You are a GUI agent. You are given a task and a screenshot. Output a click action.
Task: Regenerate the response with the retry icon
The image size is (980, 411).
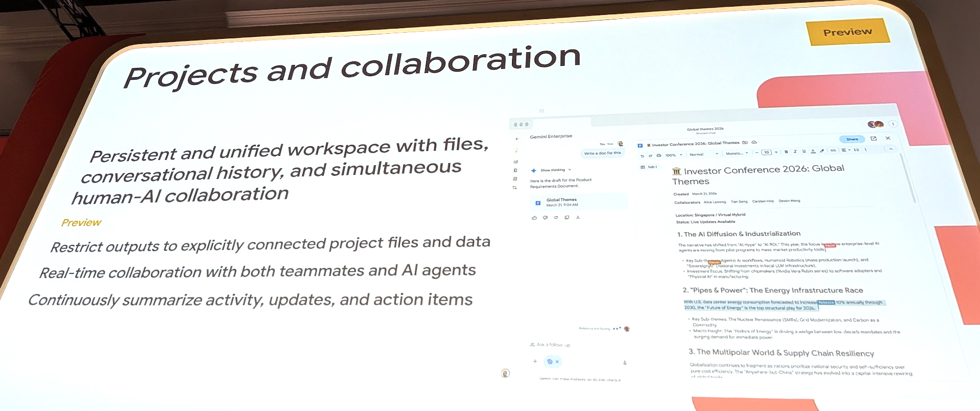tap(556, 218)
